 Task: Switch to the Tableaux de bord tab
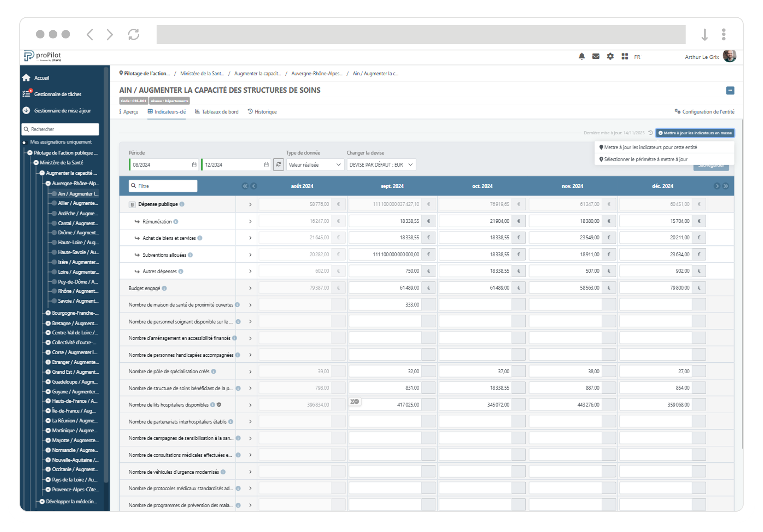[x=217, y=112]
